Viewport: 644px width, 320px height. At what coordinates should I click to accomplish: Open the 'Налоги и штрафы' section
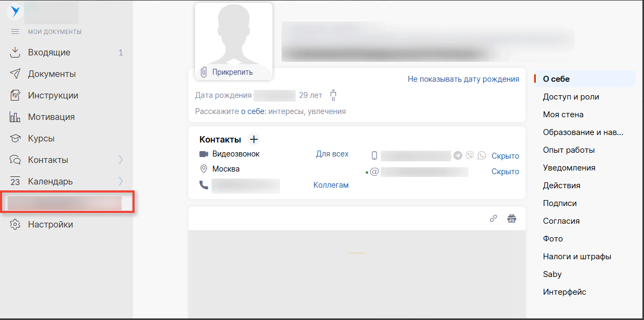coord(577,257)
